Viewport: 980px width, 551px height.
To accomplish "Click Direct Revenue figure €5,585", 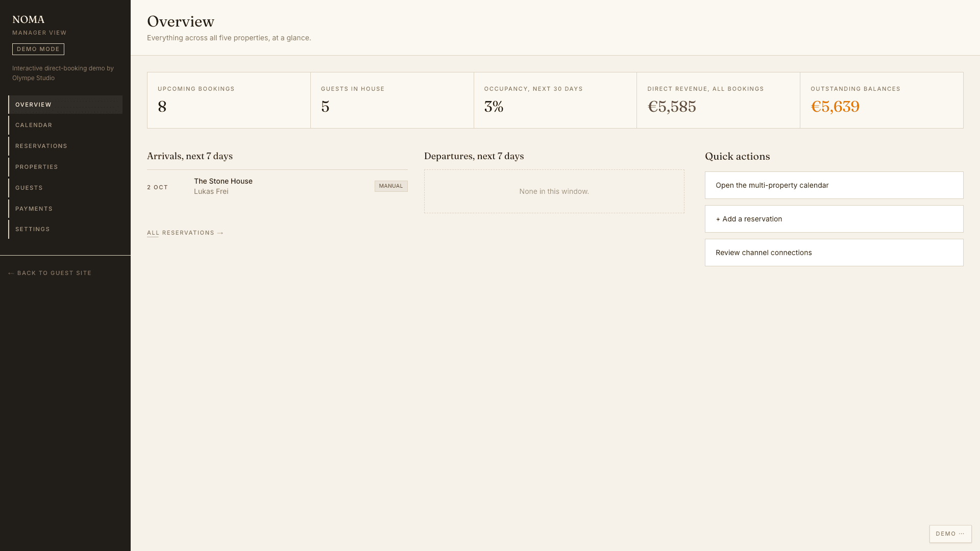I will pyautogui.click(x=672, y=107).
